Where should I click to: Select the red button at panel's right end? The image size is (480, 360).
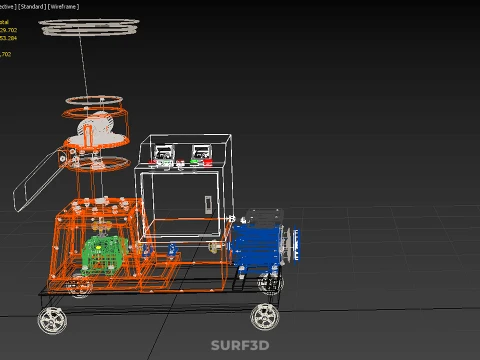(208, 163)
